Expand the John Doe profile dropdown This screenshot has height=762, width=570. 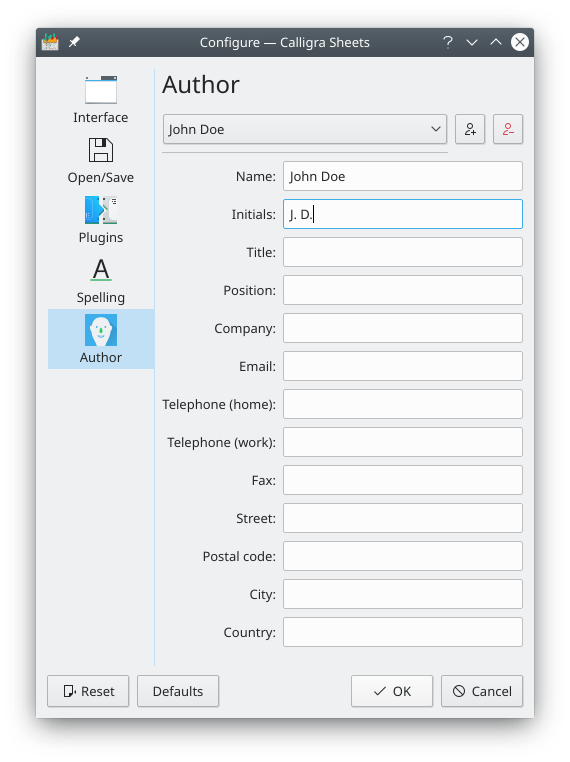pos(305,129)
